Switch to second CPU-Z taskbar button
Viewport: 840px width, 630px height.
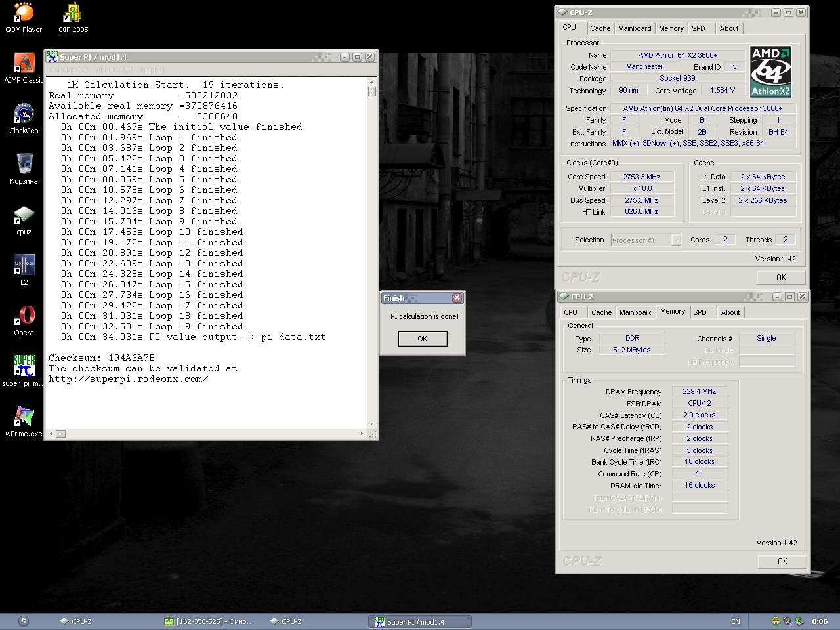point(315,621)
